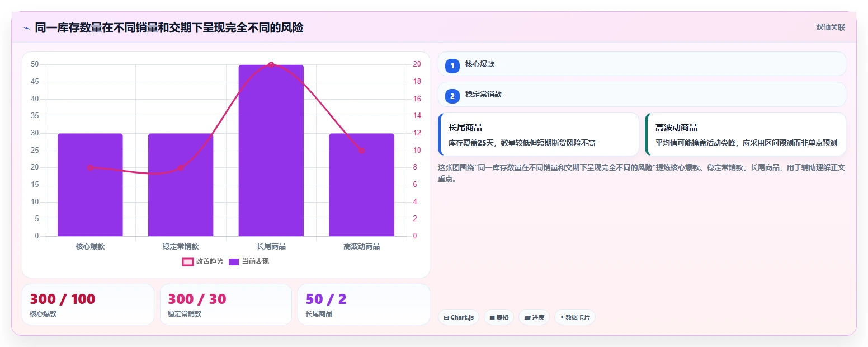Click the 300 / 100 核心爆款 stat card
868x347 pixels.
[88, 304]
